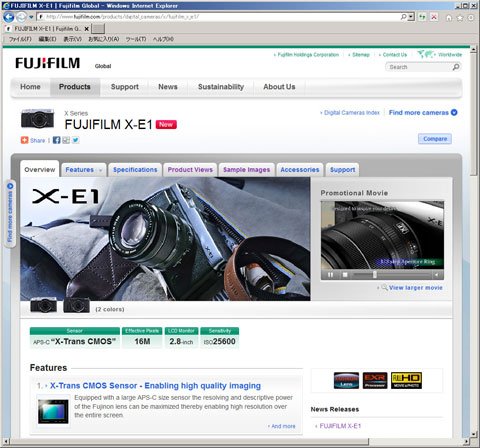Screen dimensions: 480x448
Task: Expand the side Find more cameras panel
Action: [10, 213]
